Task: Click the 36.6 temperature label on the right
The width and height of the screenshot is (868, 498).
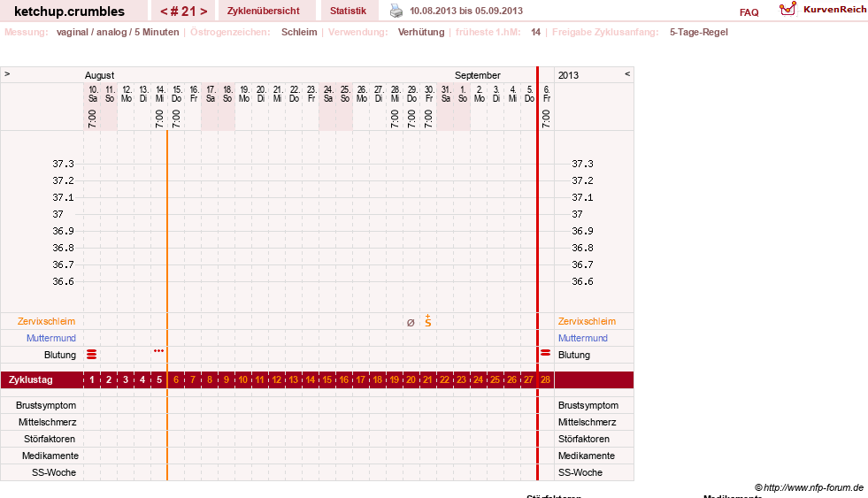Action: pyautogui.click(x=582, y=281)
